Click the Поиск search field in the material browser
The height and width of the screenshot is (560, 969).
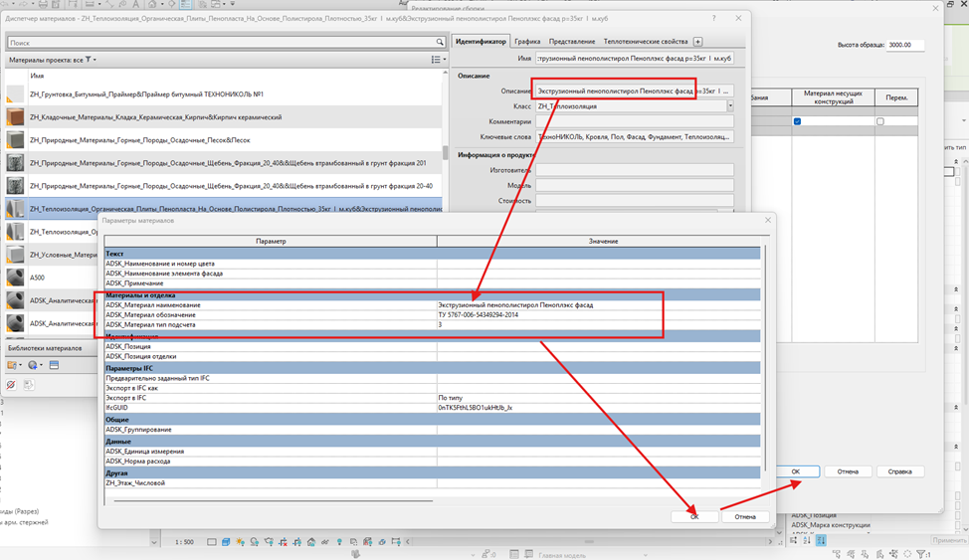pyautogui.click(x=221, y=43)
